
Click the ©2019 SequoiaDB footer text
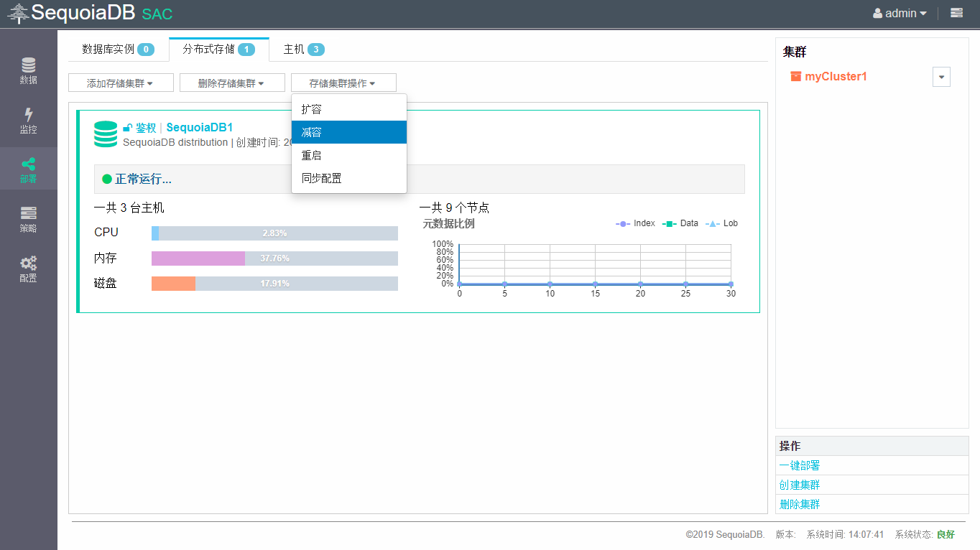click(725, 535)
